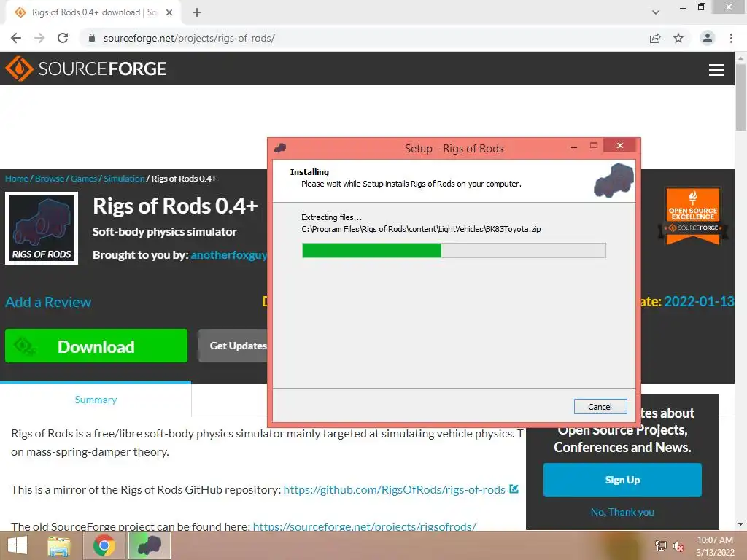Share this page icon in address bar
Image resolution: width=747 pixels, height=560 pixels.
[x=655, y=38]
